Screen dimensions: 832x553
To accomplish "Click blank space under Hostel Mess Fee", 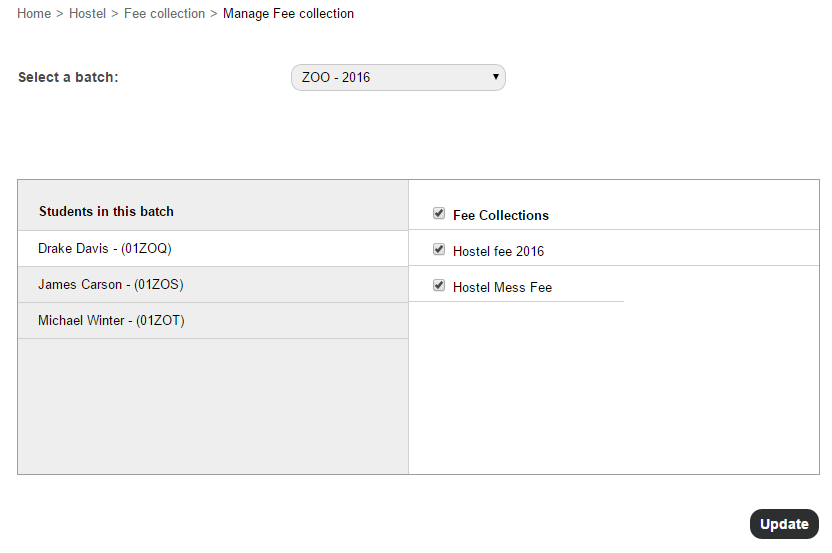I will pyautogui.click(x=614, y=387).
